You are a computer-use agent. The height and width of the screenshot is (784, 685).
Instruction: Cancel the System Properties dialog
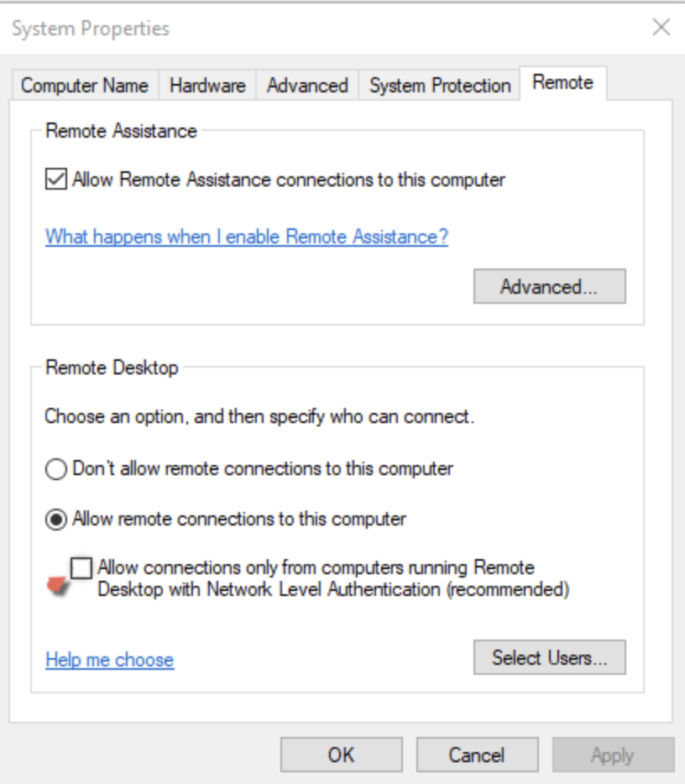[477, 755]
